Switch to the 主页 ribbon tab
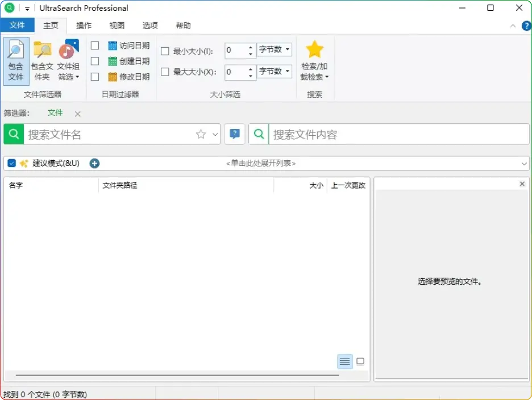The height and width of the screenshot is (400, 532). (51, 26)
